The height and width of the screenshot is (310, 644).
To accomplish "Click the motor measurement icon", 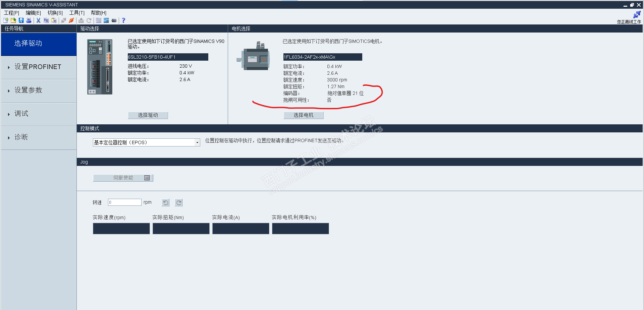I will (114, 20).
